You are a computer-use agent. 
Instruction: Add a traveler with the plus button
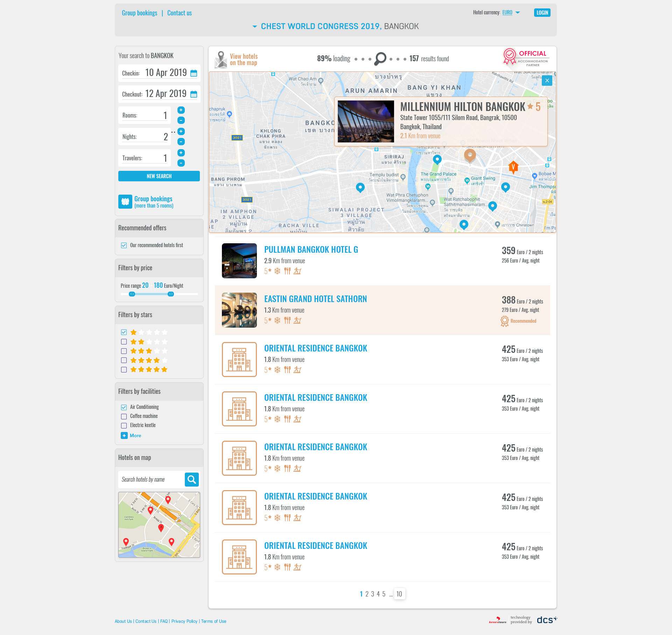click(x=181, y=153)
